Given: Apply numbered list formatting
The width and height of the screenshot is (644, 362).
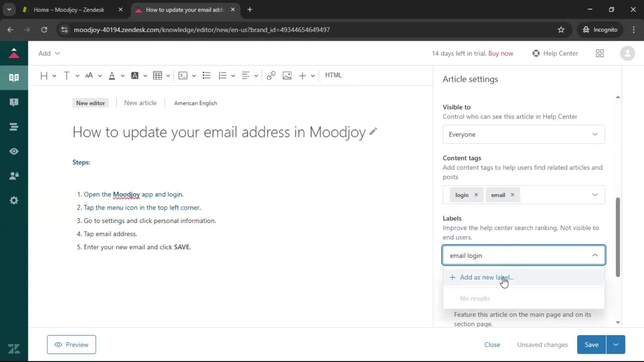Looking at the screenshot, I should 222,75.
